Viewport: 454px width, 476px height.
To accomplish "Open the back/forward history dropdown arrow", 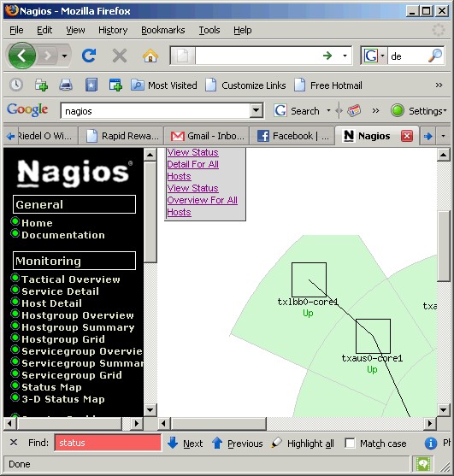I will (x=64, y=56).
